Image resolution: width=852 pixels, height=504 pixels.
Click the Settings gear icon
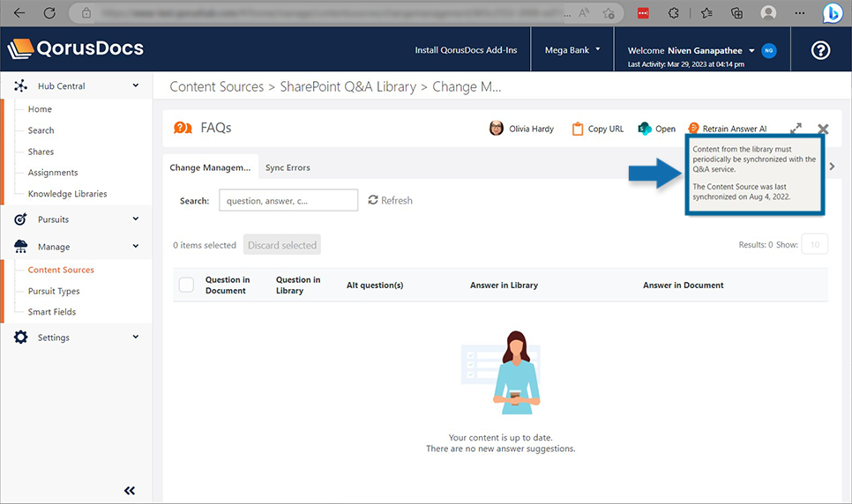20,337
